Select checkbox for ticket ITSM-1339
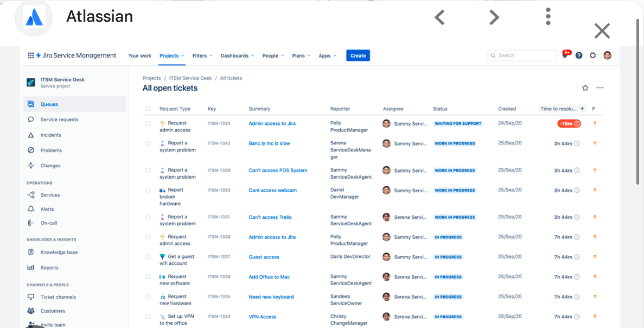 point(148,170)
